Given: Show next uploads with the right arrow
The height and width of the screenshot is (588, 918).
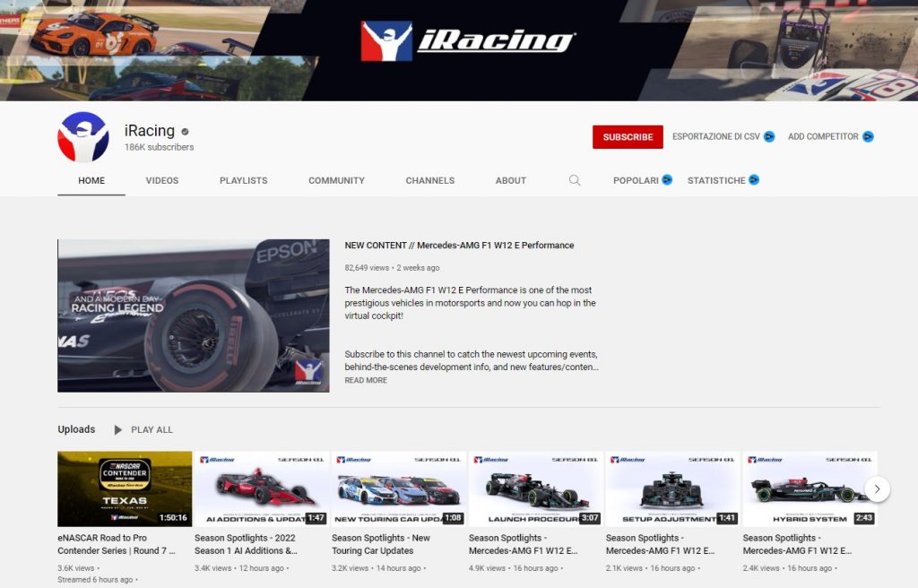Looking at the screenshot, I should [877, 489].
